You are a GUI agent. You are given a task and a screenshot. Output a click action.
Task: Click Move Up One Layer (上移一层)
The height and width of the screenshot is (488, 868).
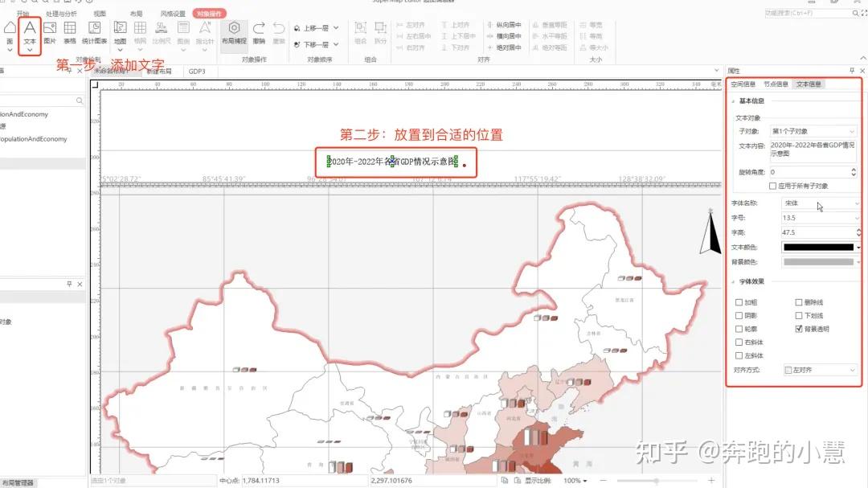pos(313,27)
